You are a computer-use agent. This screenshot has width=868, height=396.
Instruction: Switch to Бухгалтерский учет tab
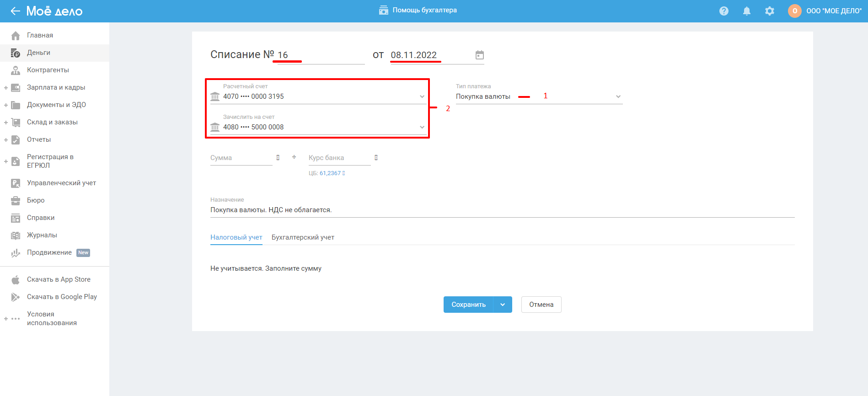pos(303,237)
